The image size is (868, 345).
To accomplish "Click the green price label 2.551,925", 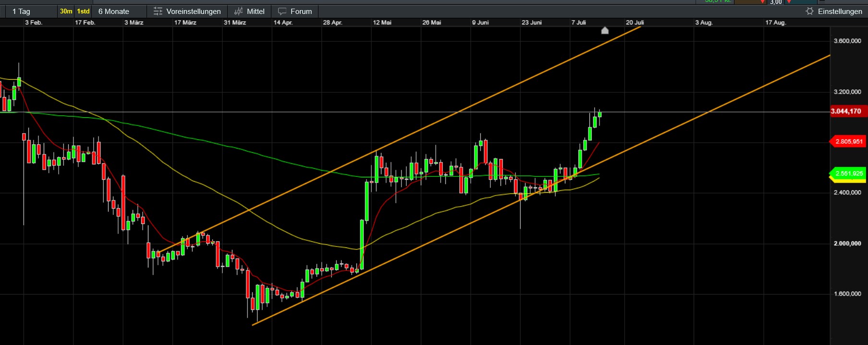I will click(849, 173).
